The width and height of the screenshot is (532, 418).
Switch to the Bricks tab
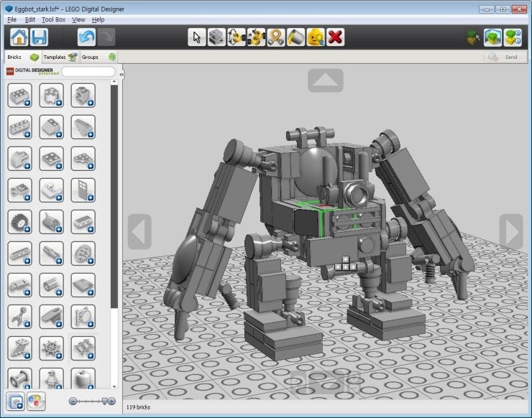22,57
